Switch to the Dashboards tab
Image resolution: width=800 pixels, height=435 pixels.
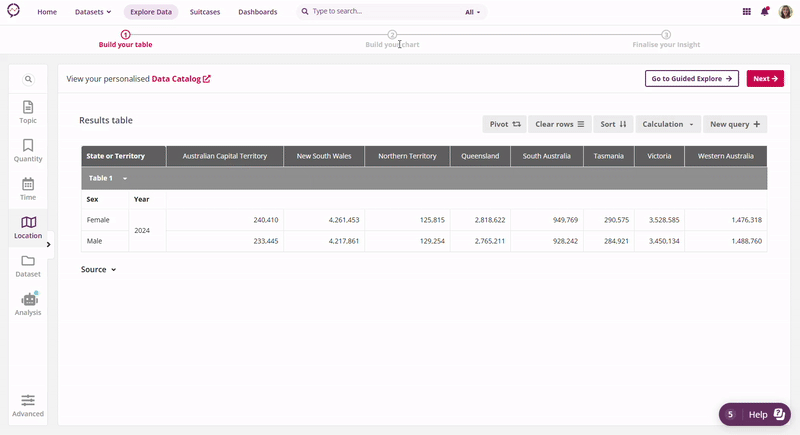coord(258,12)
